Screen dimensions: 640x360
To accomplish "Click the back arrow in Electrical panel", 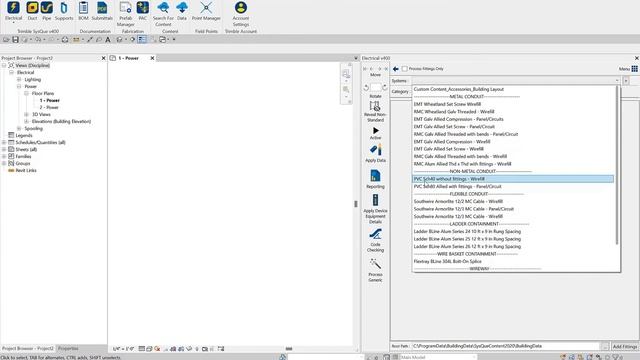I will point(396,69).
